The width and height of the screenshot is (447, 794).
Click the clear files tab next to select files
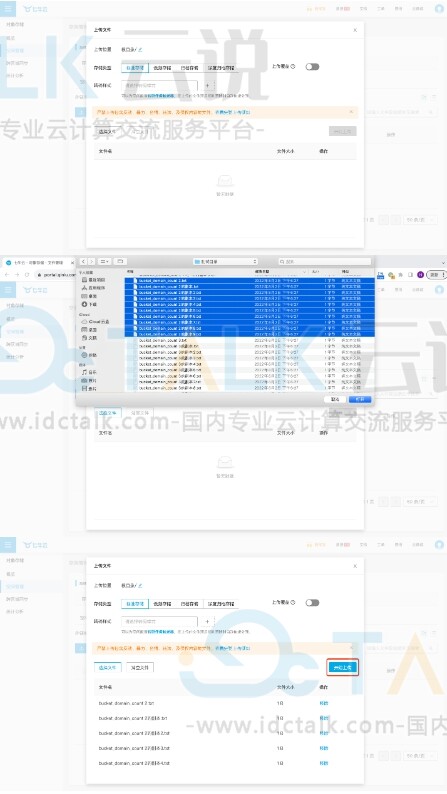click(x=140, y=668)
